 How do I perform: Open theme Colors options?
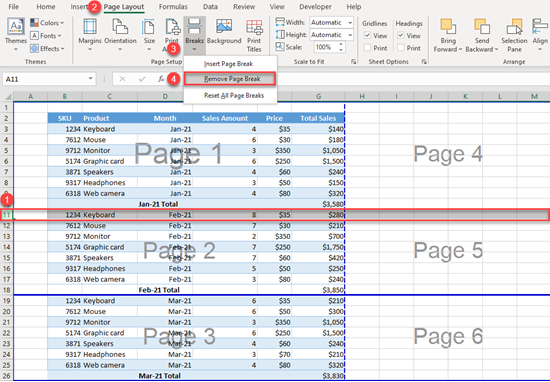click(47, 23)
